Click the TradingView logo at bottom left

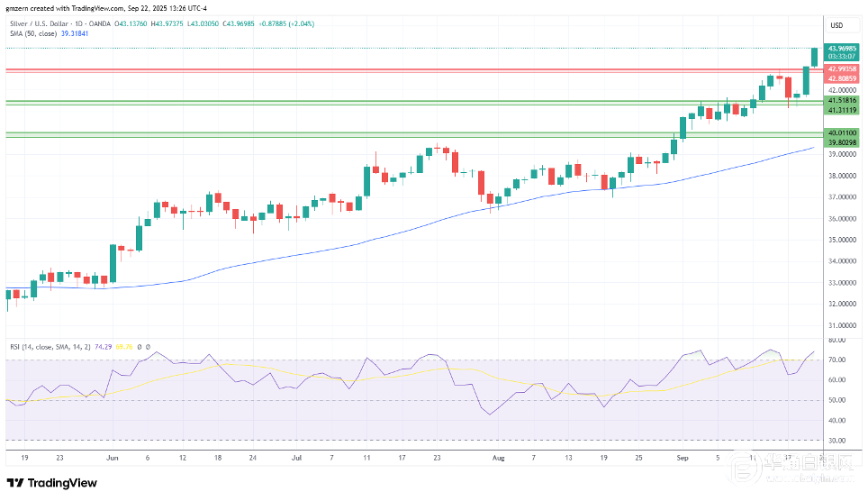pyautogui.click(x=51, y=483)
